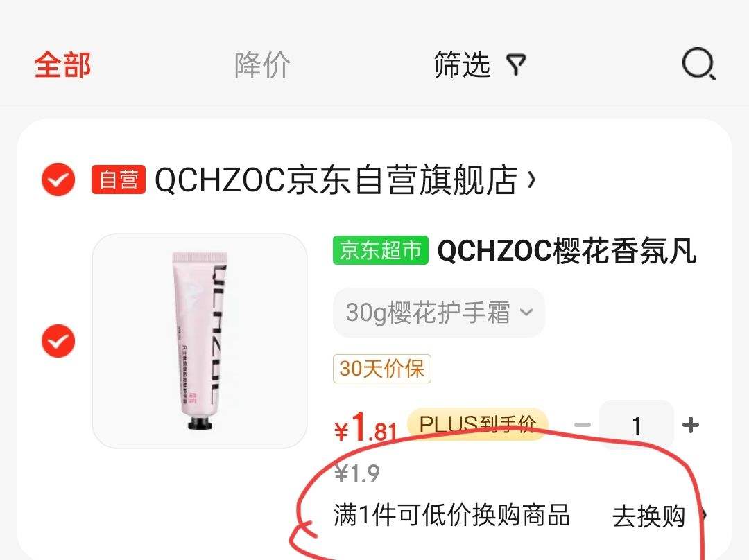
Task: Uncheck the hand cream item checkbox
Action: tap(58, 341)
